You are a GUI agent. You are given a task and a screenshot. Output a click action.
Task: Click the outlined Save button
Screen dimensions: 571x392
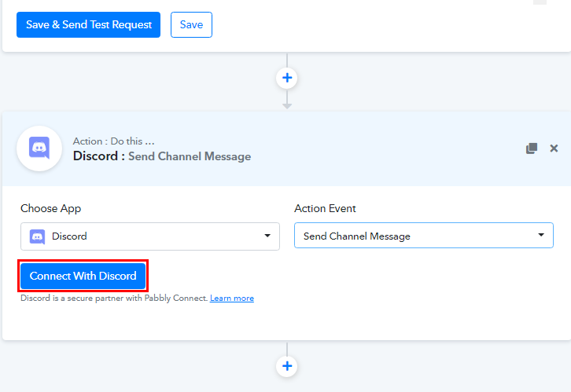point(192,24)
